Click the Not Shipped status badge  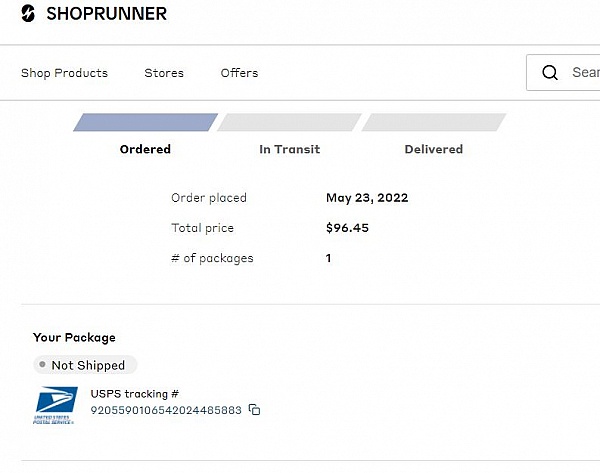85,365
